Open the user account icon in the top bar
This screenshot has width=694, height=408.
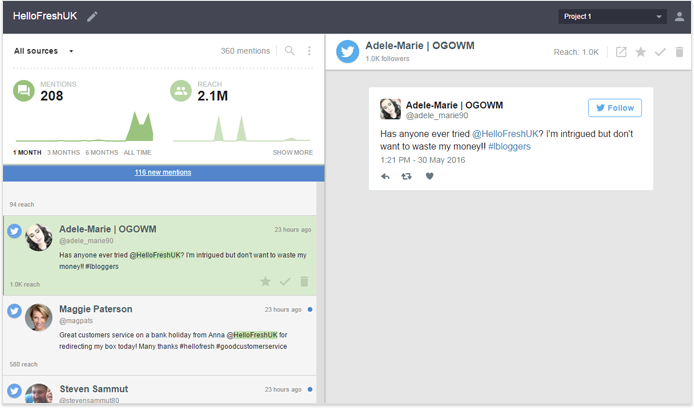pos(679,16)
